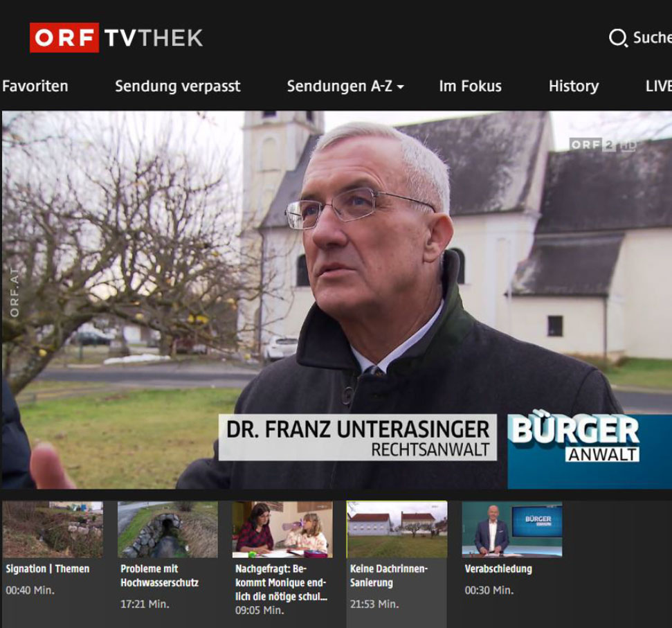The image size is (672, 628).
Task: Open the History page
Action: pos(573,86)
